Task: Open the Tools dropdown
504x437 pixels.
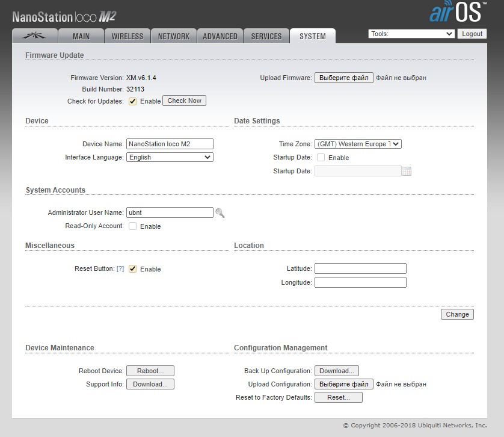Action: click(411, 34)
